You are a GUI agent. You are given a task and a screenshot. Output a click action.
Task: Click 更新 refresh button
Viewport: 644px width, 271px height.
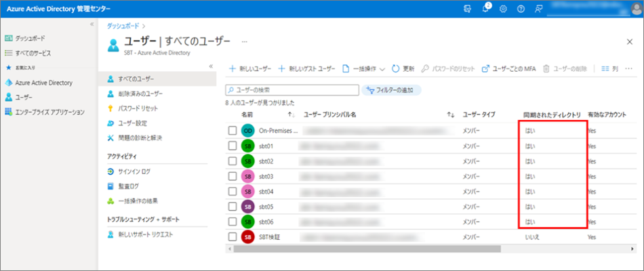click(403, 69)
